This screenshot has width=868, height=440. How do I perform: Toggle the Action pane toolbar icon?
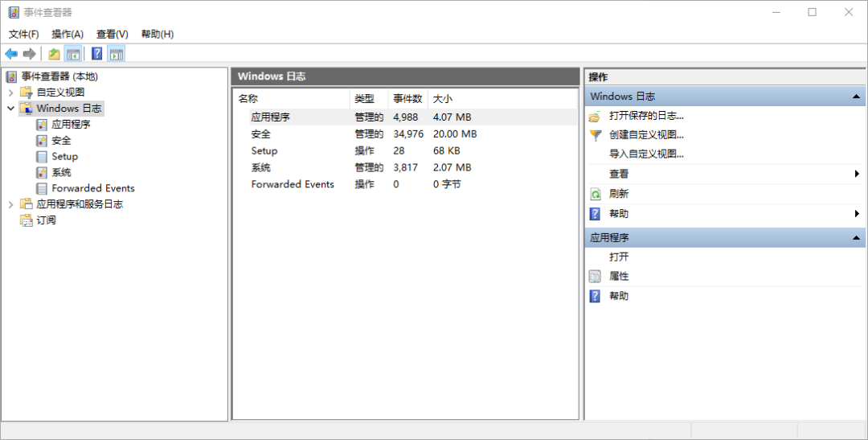(x=117, y=54)
